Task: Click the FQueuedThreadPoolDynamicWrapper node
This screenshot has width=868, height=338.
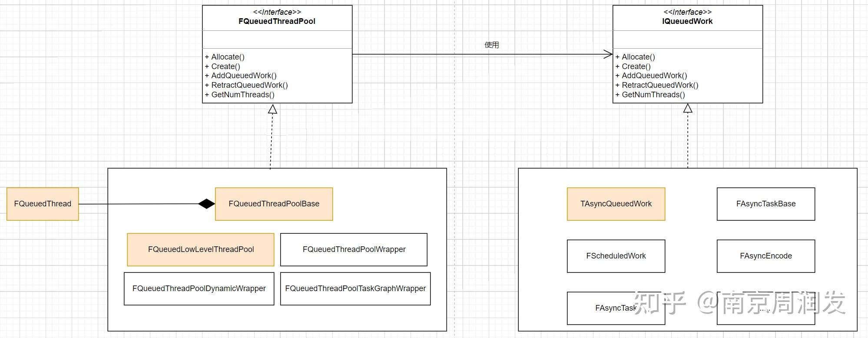Action: pos(199,288)
